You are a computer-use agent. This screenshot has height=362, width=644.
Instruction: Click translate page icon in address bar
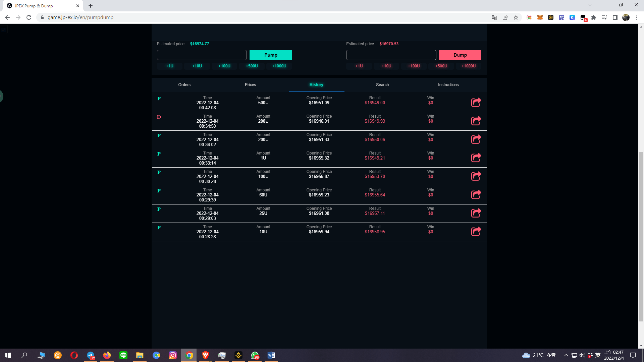tap(494, 17)
